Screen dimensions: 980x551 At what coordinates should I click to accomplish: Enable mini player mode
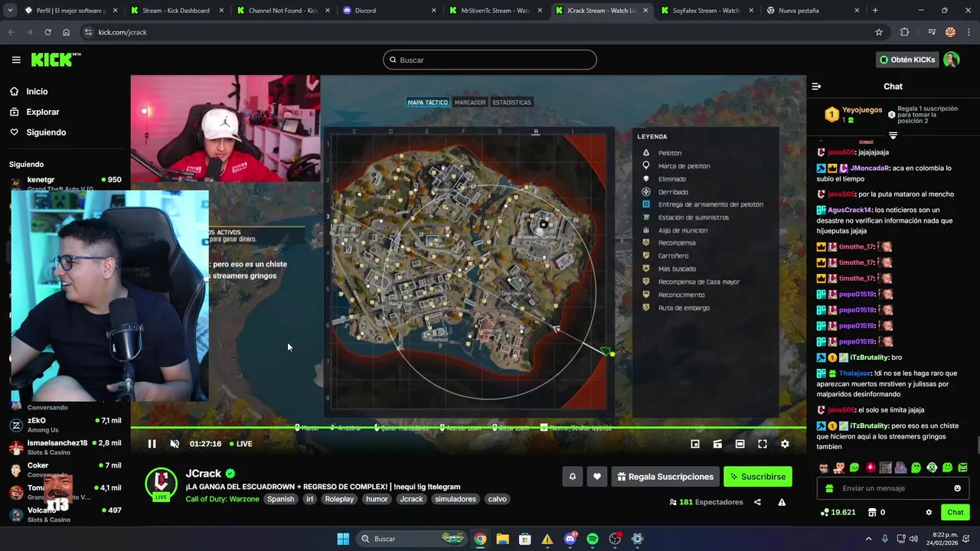[695, 444]
